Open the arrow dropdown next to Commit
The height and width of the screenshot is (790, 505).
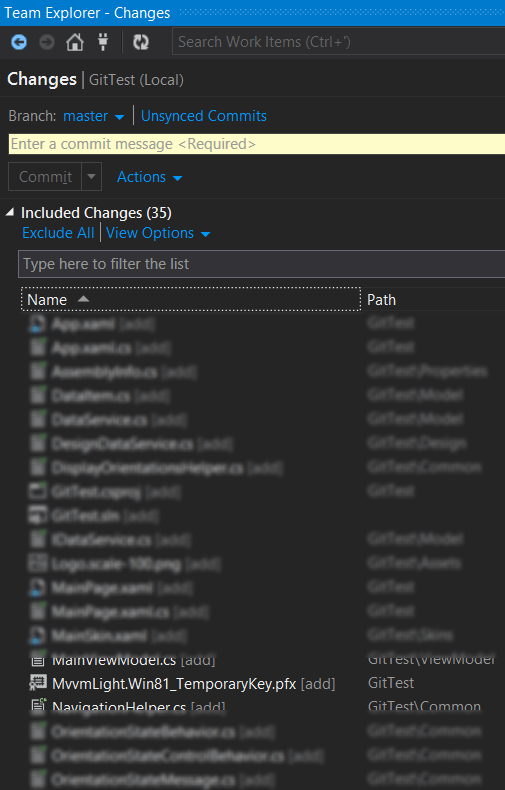coord(91,177)
